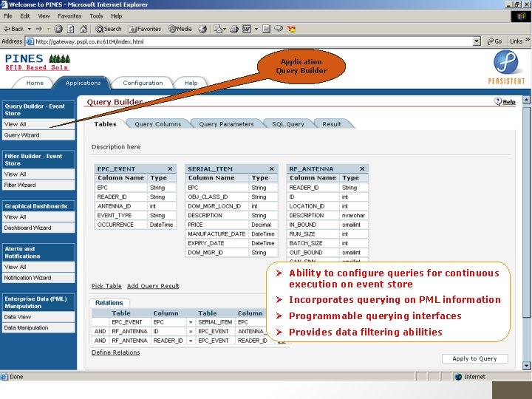
Task: Click the Go button beside the address bar
Action: click(x=494, y=41)
